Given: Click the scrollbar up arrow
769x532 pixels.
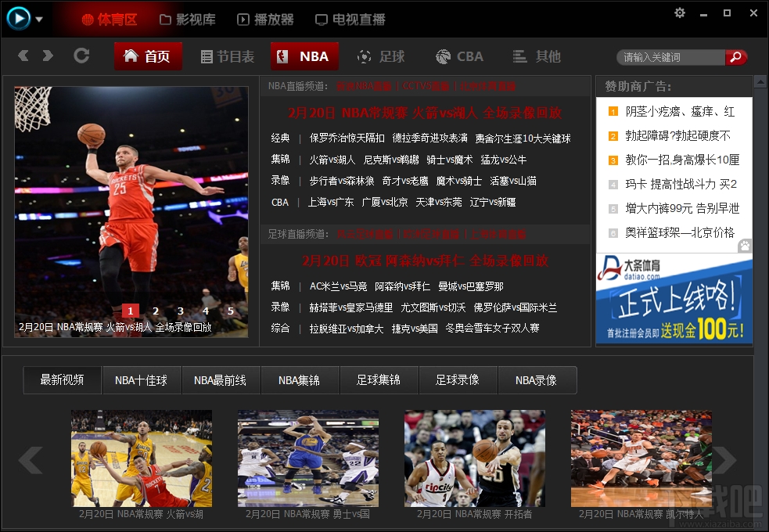Looking at the screenshot, I should point(760,81).
